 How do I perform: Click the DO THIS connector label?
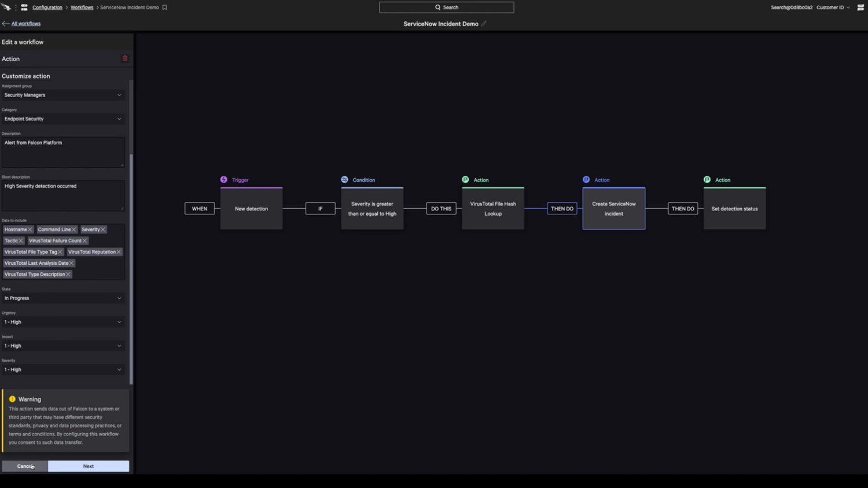441,209
